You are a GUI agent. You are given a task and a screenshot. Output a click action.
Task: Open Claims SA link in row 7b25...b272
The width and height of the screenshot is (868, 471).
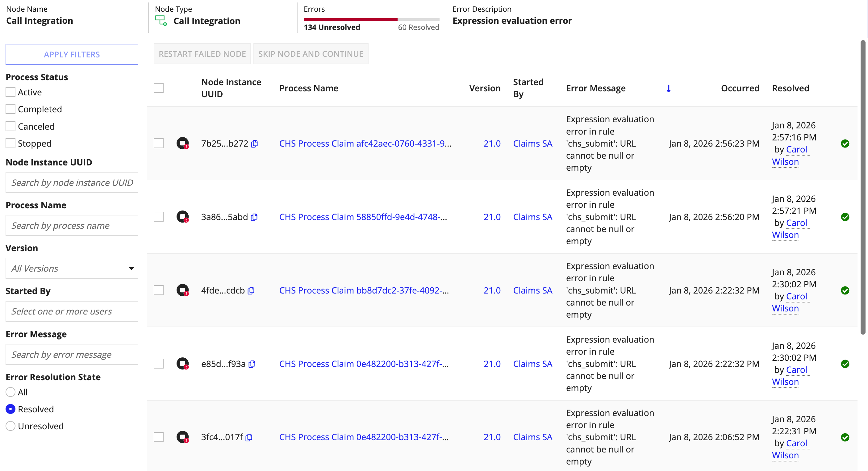pyautogui.click(x=533, y=144)
